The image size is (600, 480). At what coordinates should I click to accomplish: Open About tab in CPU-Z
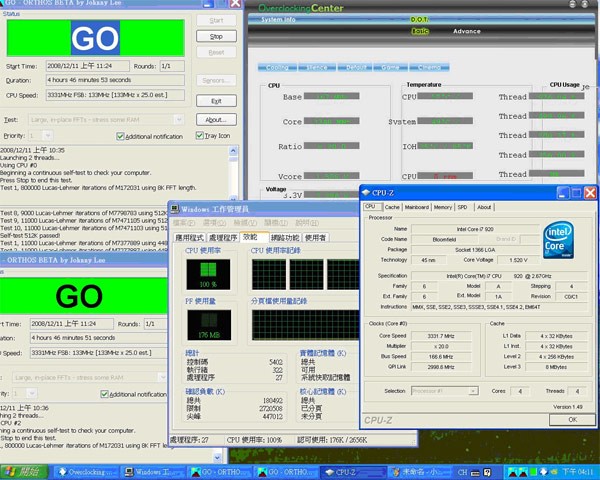click(484, 207)
